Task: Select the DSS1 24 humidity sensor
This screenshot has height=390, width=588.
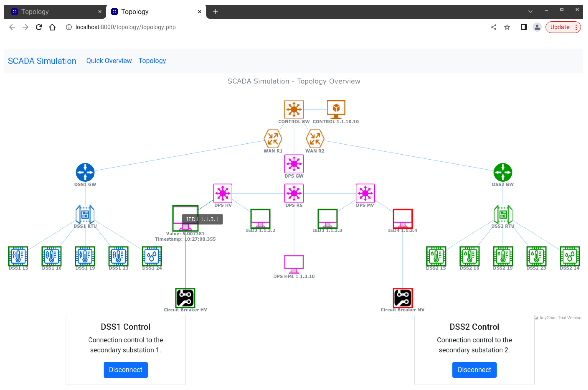Action: (152, 256)
